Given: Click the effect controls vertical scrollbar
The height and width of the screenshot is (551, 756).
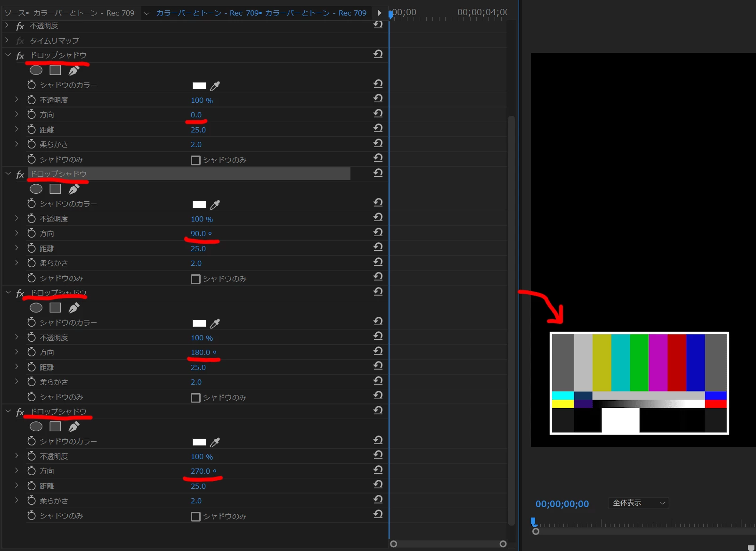Looking at the screenshot, I should [511, 321].
